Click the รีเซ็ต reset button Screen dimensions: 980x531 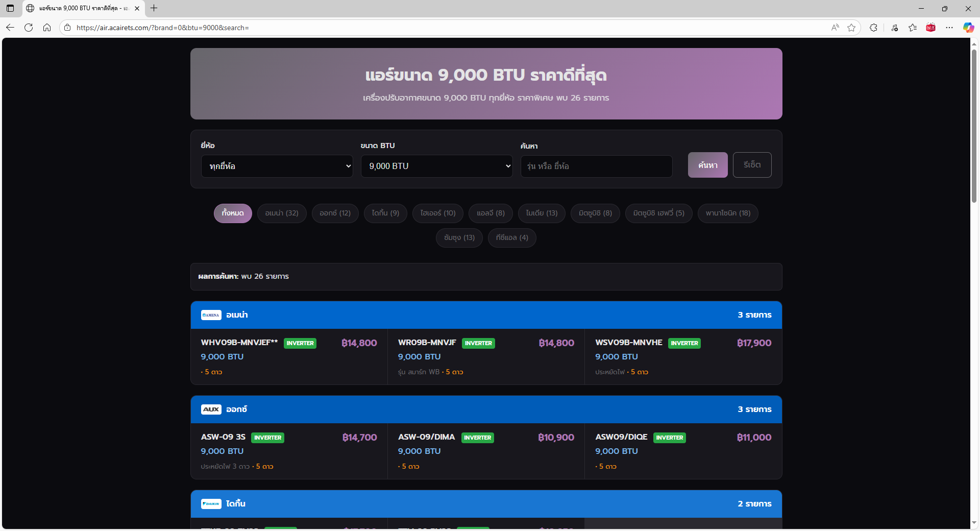(752, 165)
